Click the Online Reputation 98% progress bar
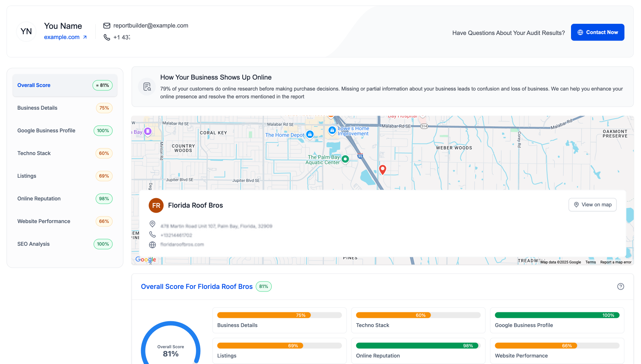 [x=418, y=346]
